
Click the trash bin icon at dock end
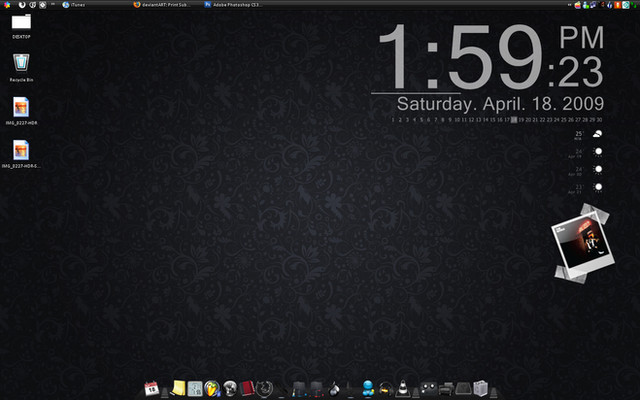tap(480, 387)
